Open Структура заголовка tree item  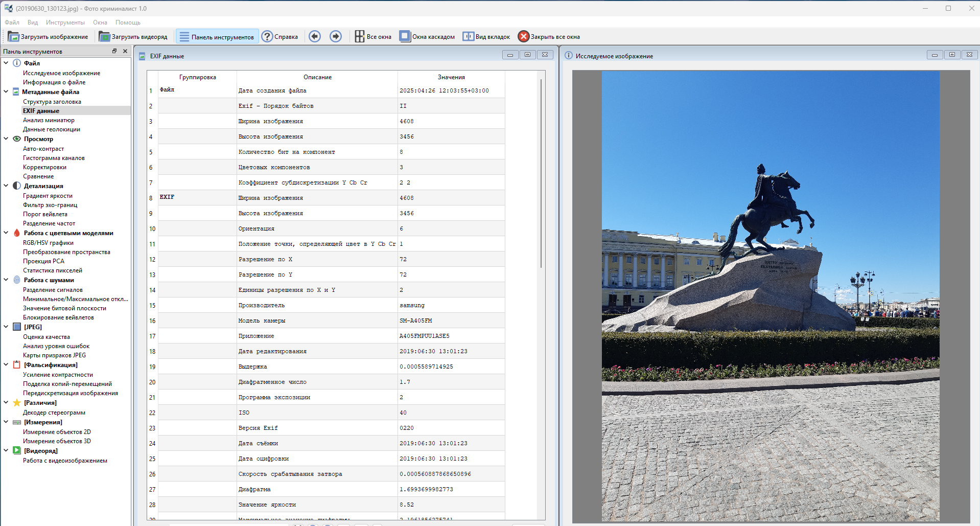coord(52,102)
